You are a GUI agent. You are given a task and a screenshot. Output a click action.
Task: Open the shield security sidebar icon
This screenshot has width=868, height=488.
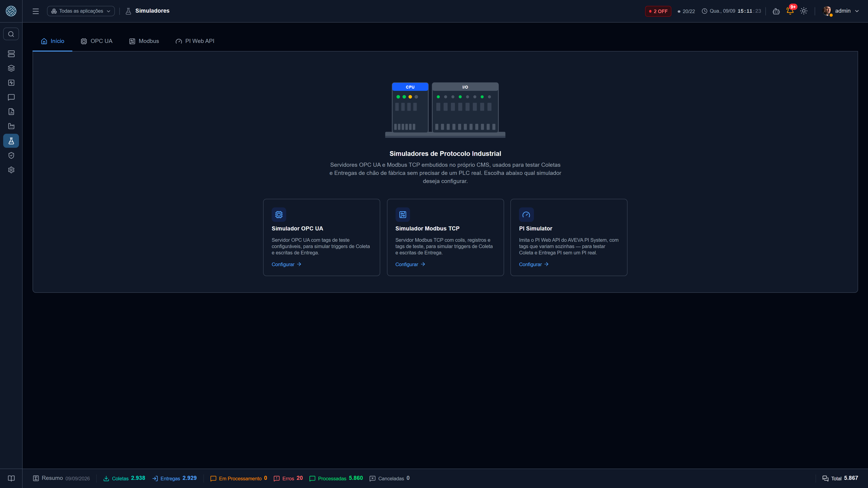(x=11, y=156)
